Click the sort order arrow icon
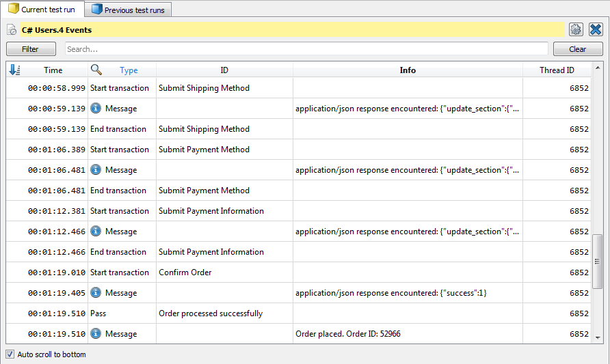 point(14,70)
